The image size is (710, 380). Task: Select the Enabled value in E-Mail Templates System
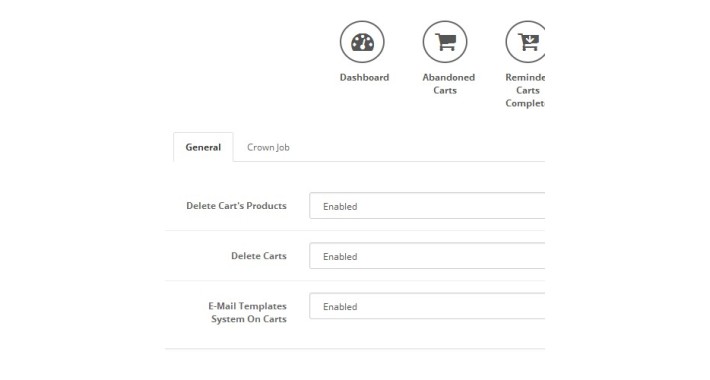[340, 307]
